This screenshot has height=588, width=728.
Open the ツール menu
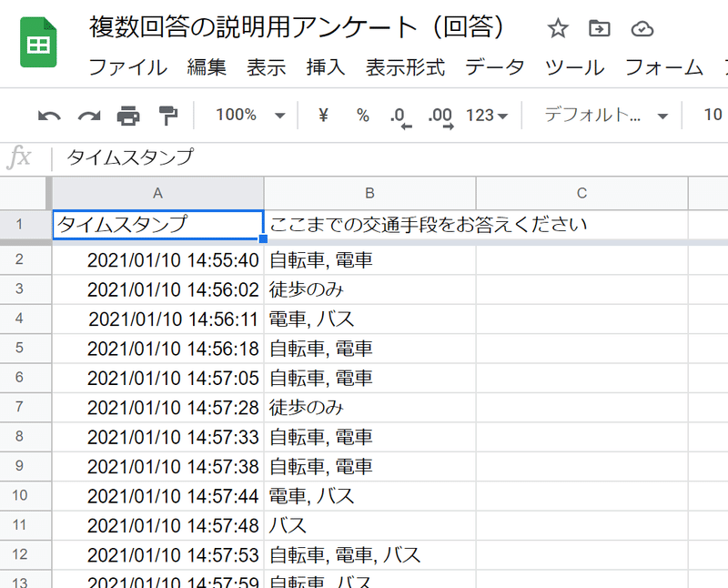point(575,67)
